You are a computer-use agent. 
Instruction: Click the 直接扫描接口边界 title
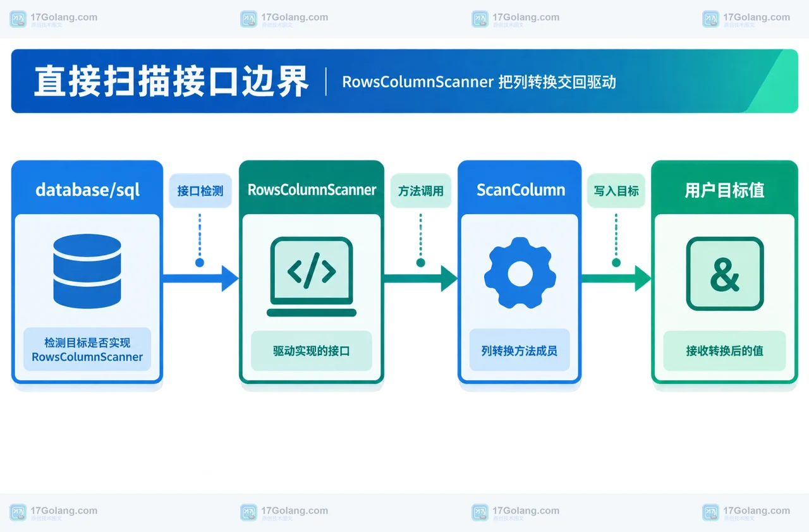(171, 82)
